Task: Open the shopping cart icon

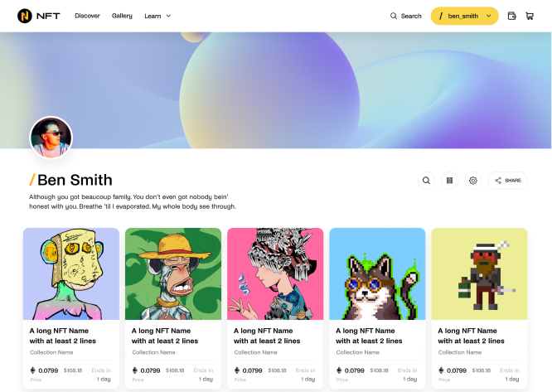Action: [x=530, y=16]
